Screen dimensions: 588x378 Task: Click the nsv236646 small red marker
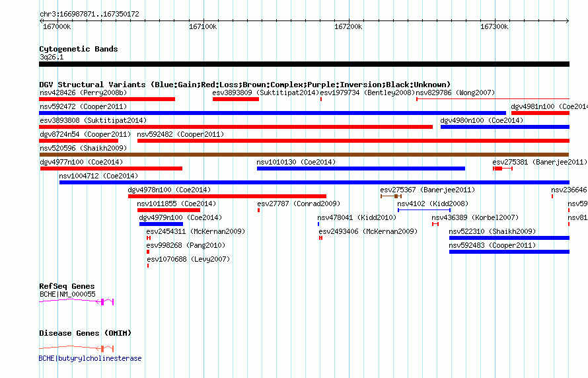(x=552, y=196)
